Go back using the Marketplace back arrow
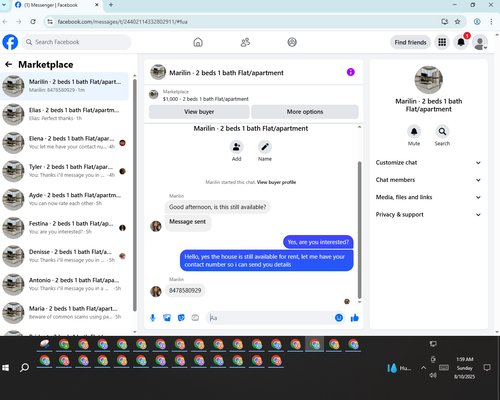 [9, 64]
